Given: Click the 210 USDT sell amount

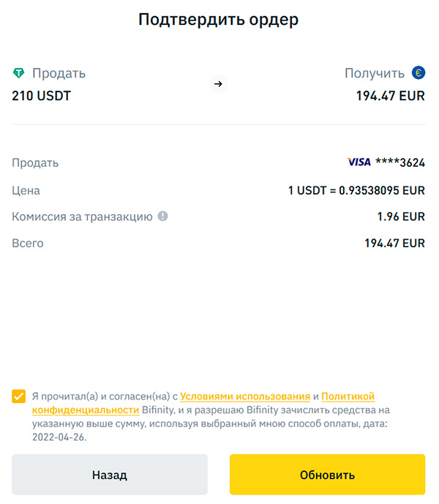Looking at the screenshot, I should pos(42,96).
